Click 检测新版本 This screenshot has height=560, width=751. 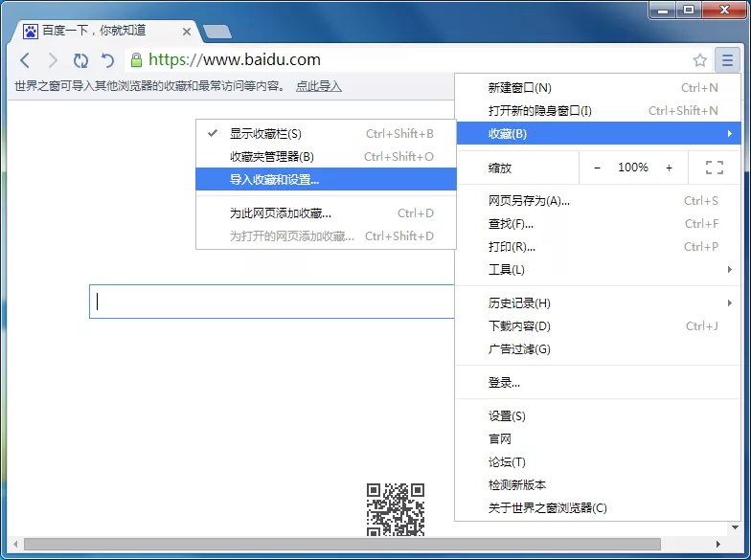click(x=599, y=484)
